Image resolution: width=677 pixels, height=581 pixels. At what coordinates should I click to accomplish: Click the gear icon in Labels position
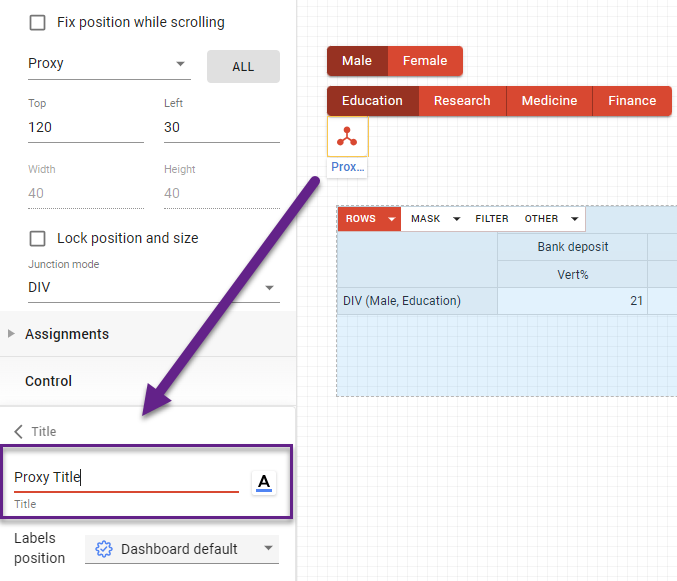point(103,549)
